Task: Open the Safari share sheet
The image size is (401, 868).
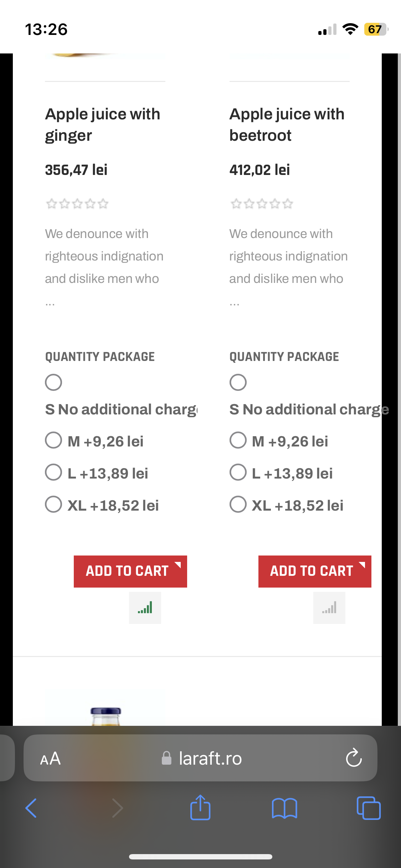Action: click(x=200, y=808)
